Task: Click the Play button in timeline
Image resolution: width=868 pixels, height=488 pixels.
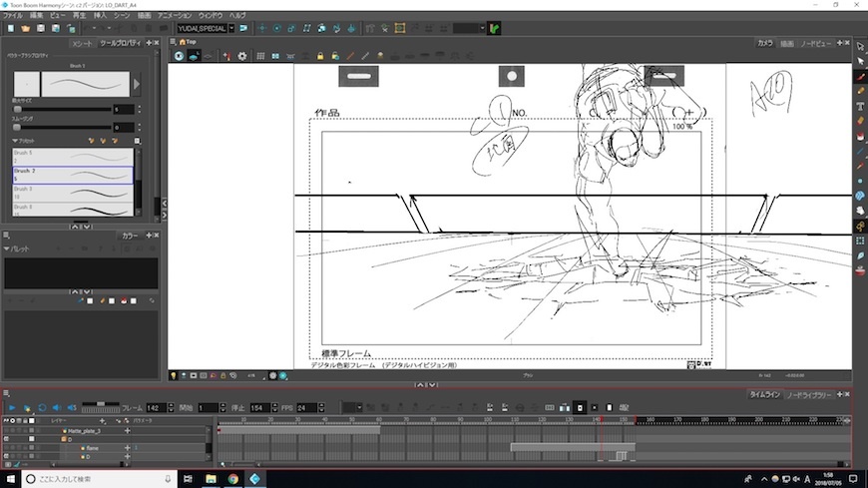Action: click(12, 408)
